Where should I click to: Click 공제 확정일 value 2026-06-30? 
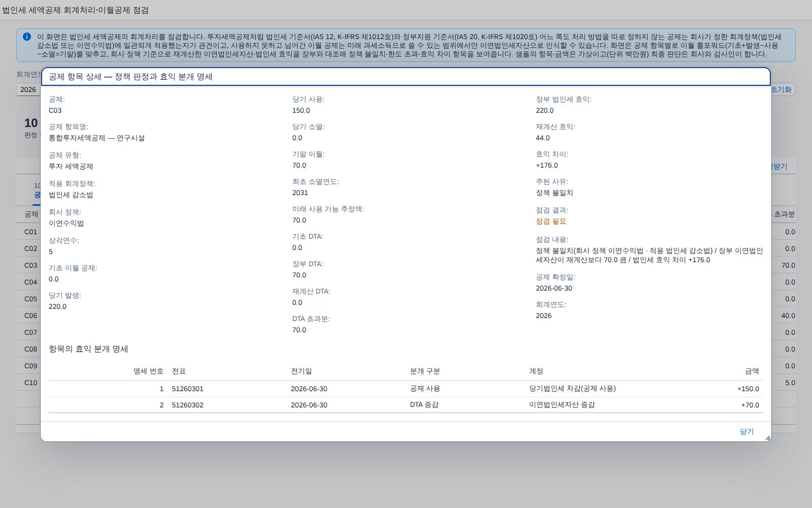tap(554, 288)
